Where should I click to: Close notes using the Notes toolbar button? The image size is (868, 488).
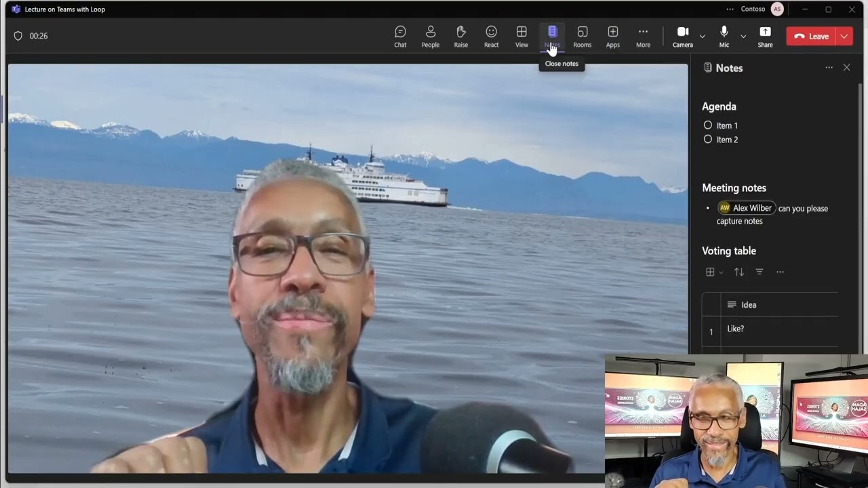(552, 37)
